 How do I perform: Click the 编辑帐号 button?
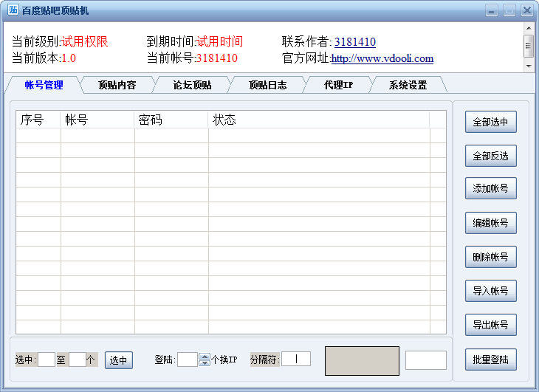(490, 223)
